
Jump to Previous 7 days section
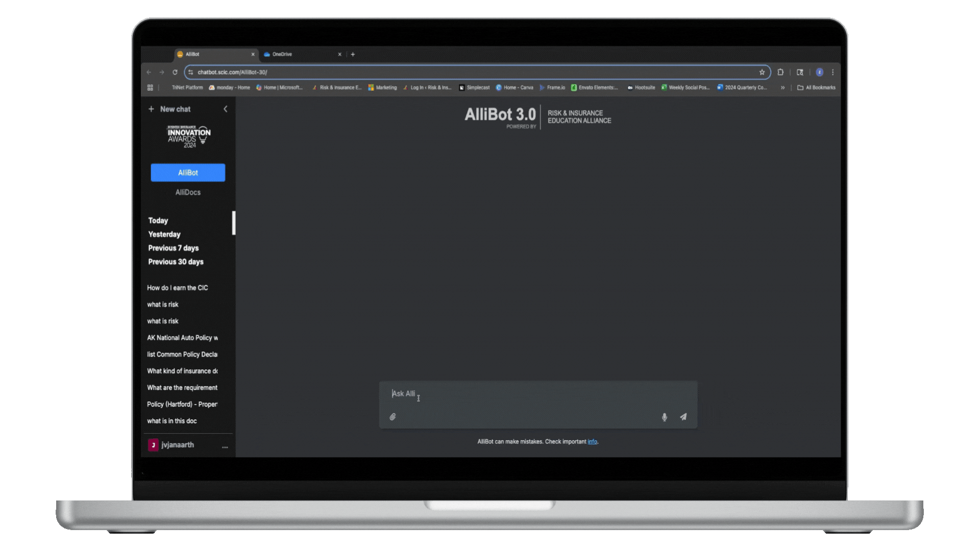[x=173, y=248]
